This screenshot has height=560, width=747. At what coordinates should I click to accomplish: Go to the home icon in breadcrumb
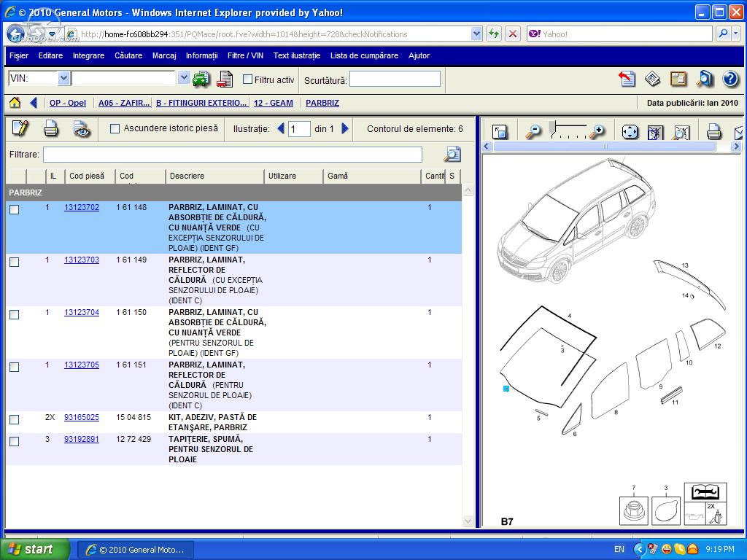point(15,102)
